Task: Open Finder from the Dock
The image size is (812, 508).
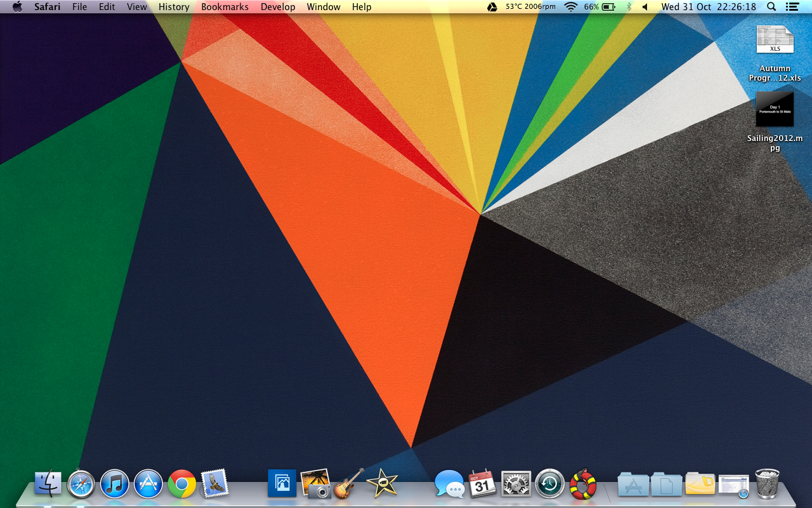Action: 48,485
